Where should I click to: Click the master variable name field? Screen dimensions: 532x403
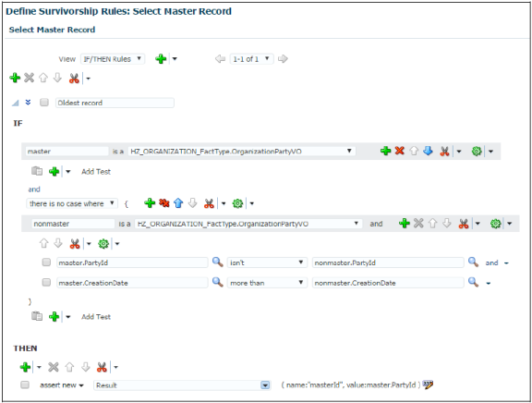pos(66,152)
